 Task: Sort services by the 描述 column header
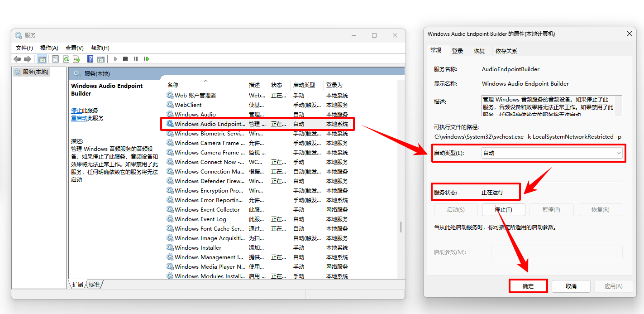(257, 85)
